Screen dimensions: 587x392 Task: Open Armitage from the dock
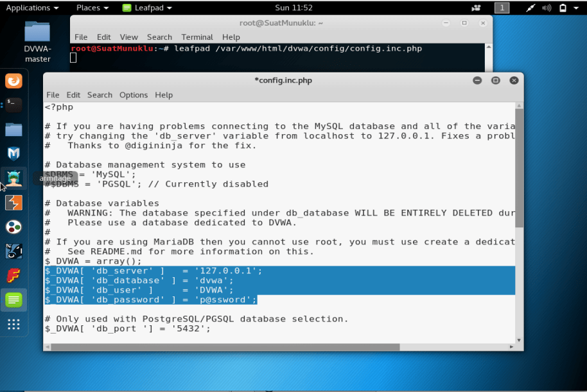[14, 178]
